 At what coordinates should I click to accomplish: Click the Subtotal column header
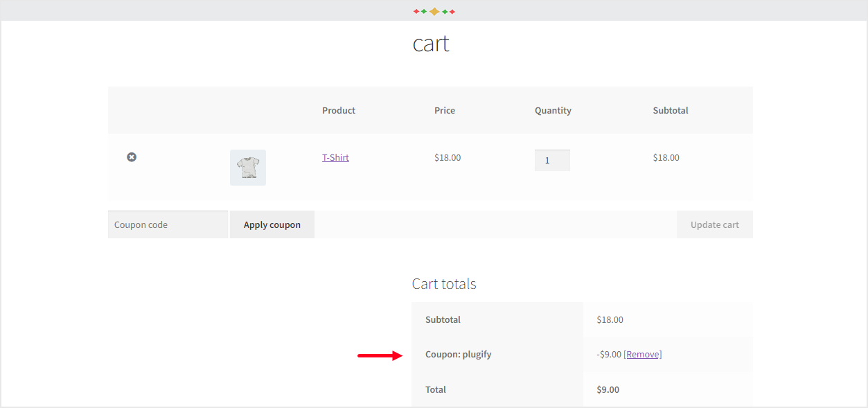point(670,110)
